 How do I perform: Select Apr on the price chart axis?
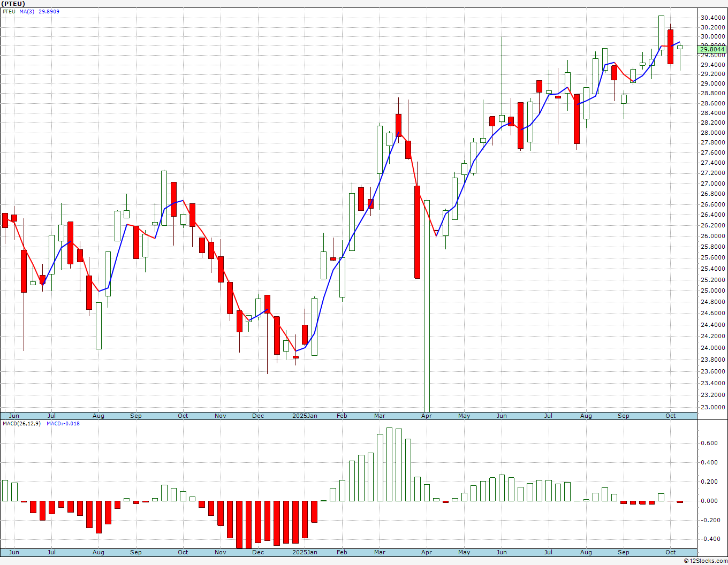coord(427,416)
